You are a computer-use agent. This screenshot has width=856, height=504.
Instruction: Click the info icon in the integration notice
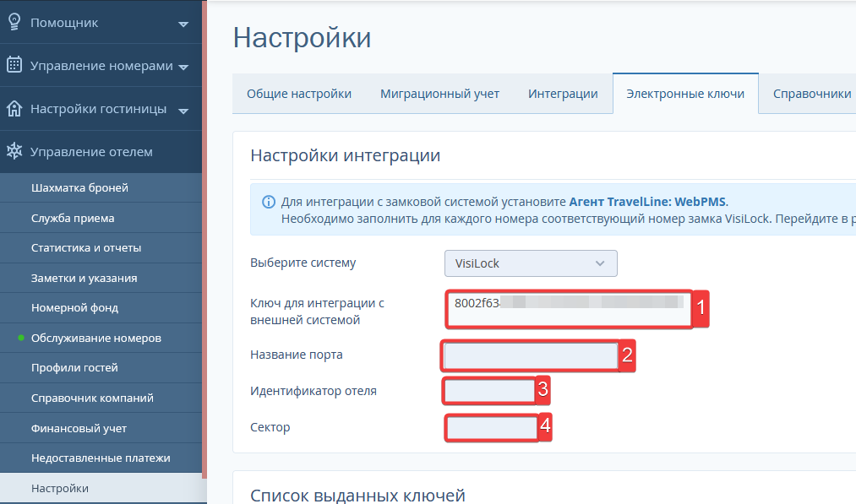[x=269, y=202]
